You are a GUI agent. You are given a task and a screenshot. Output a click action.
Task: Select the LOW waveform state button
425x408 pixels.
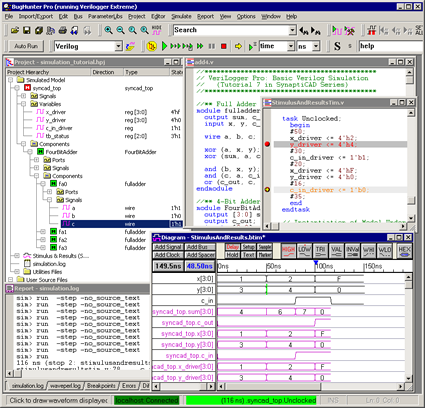pos(304,251)
